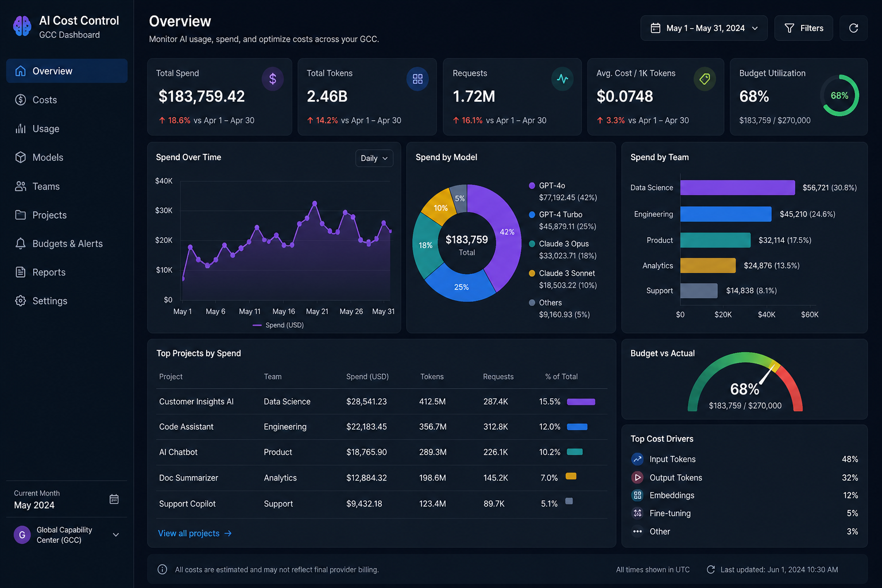Viewport: 882px width, 588px height.
Task: Click the Current Month calendar icon
Action: click(x=114, y=499)
